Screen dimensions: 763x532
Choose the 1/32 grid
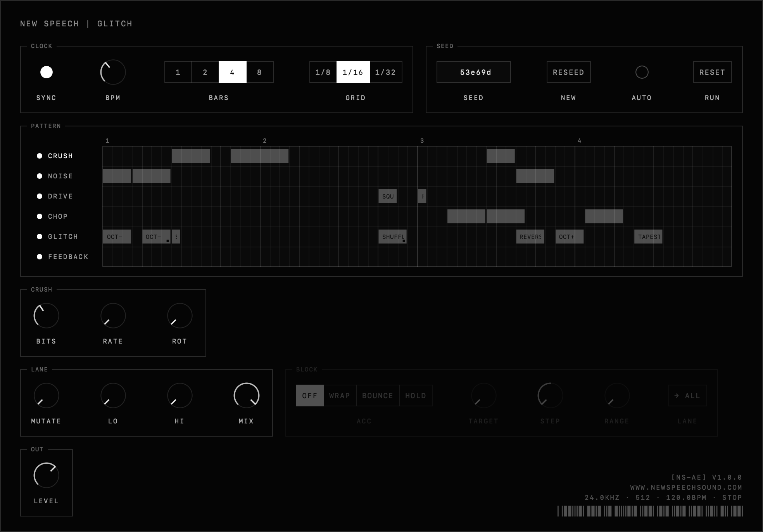(x=385, y=72)
